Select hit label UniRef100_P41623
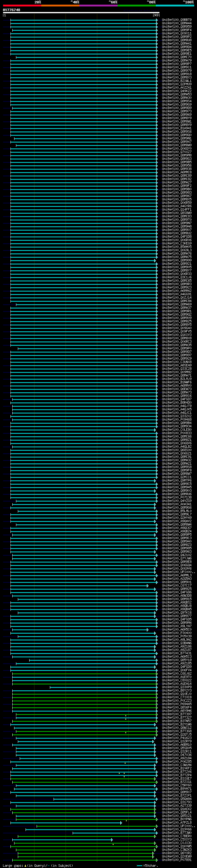197x868 pixels. pyautogui.click(x=177, y=738)
